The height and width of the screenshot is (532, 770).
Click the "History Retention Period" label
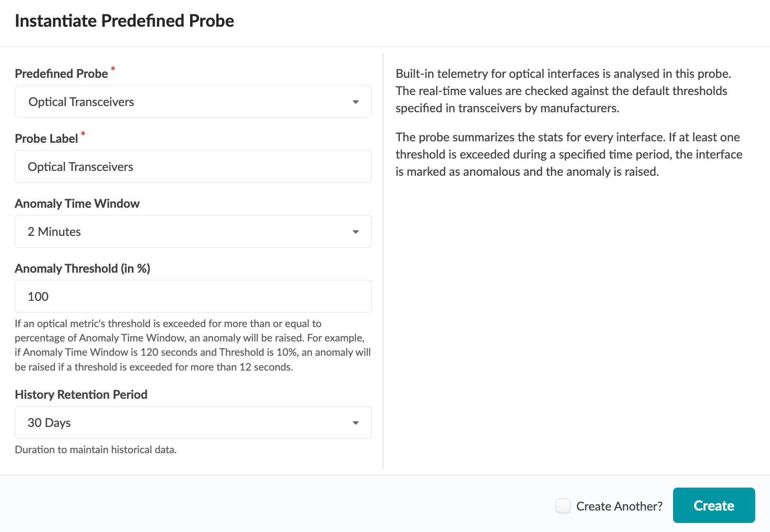click(x=81, y=394)
